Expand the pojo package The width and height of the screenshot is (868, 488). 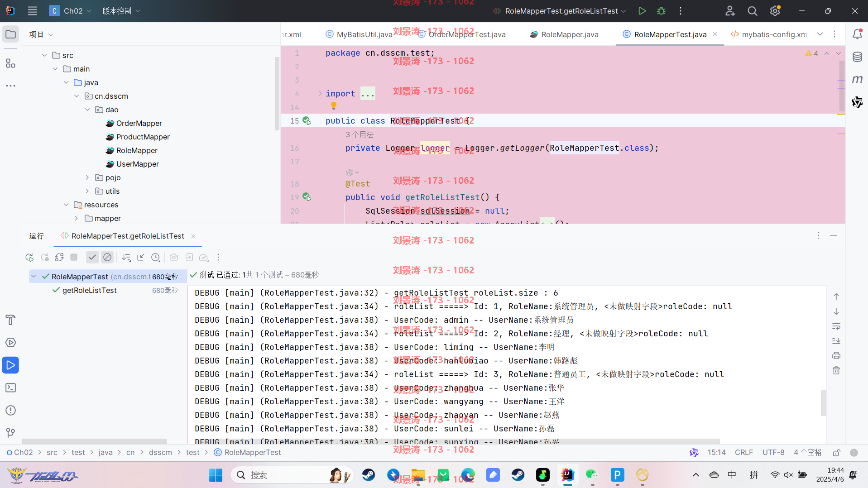(87, 177)
